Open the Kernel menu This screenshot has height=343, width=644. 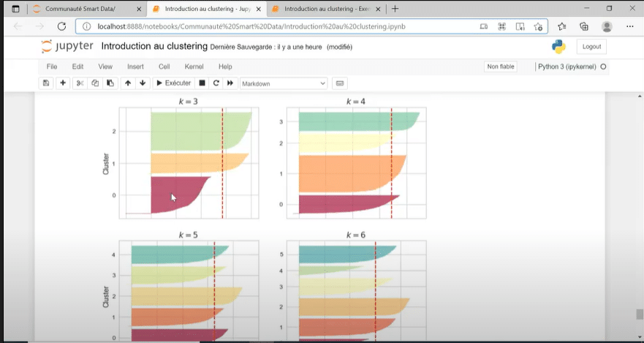(194, 67)
